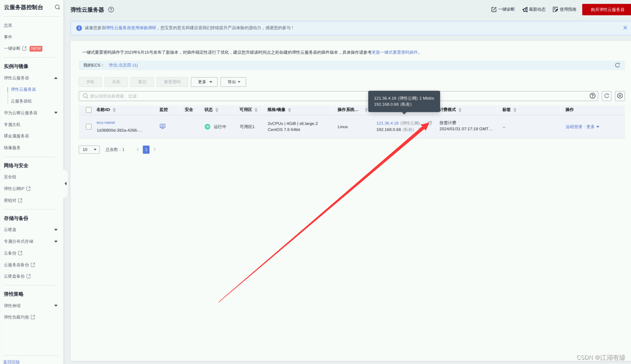Click elastic IP 121.36.4.18 link
Viewport: 631px width, 364px height.
387,123
